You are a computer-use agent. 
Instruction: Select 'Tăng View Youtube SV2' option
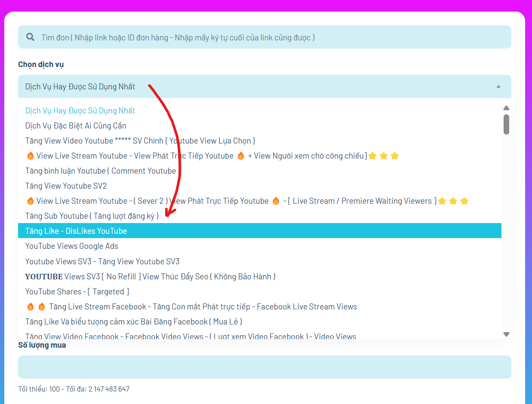click(66, 186)
